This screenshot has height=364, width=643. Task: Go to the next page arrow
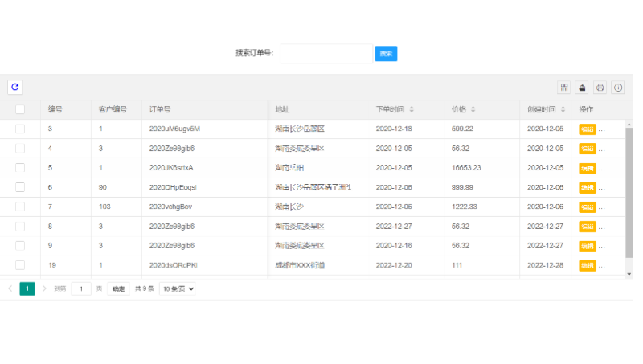[x=44, y=288]
